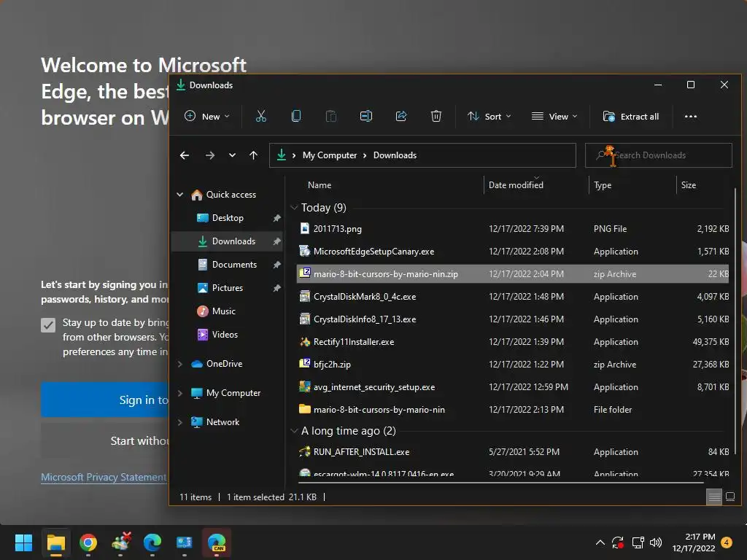Open the New dropdown button
The width and height of the screenshot is (747, 560).
point(206,116)
